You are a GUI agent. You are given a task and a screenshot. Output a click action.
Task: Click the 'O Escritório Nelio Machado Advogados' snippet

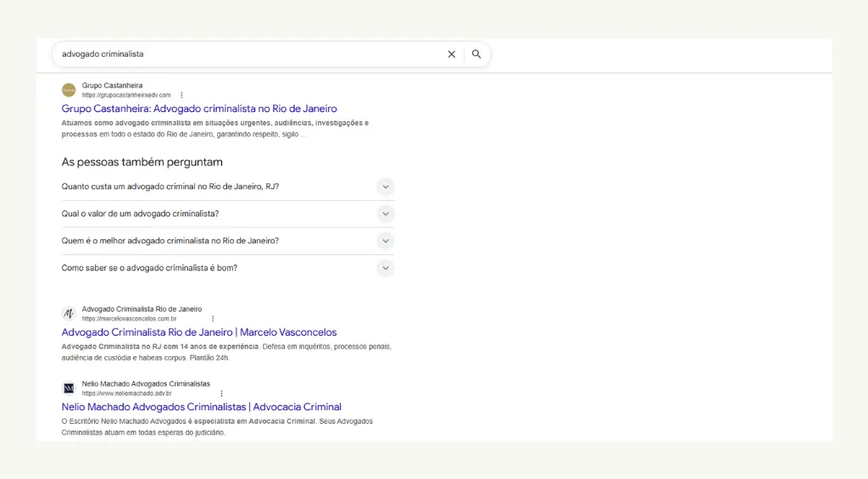(217, 427)
